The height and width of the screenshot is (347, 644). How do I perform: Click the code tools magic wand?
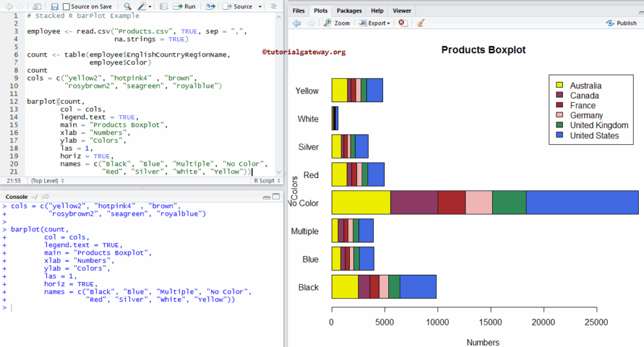[142, 6]
